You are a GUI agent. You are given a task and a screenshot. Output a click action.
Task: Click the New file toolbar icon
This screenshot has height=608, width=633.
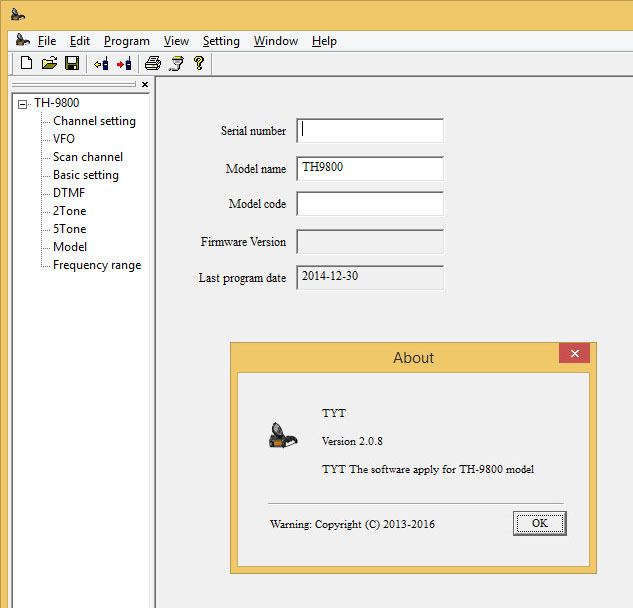click(x=26, y=63)
